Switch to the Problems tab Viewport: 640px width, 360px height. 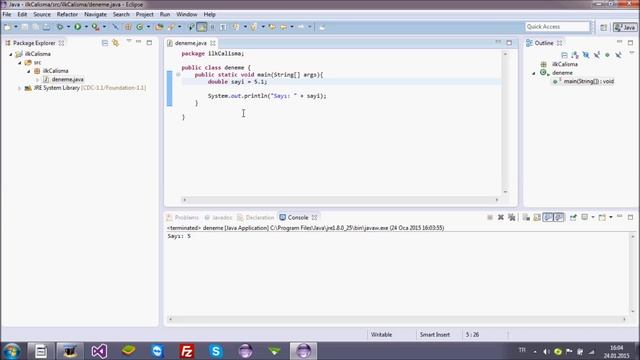[x=182, y=218]
